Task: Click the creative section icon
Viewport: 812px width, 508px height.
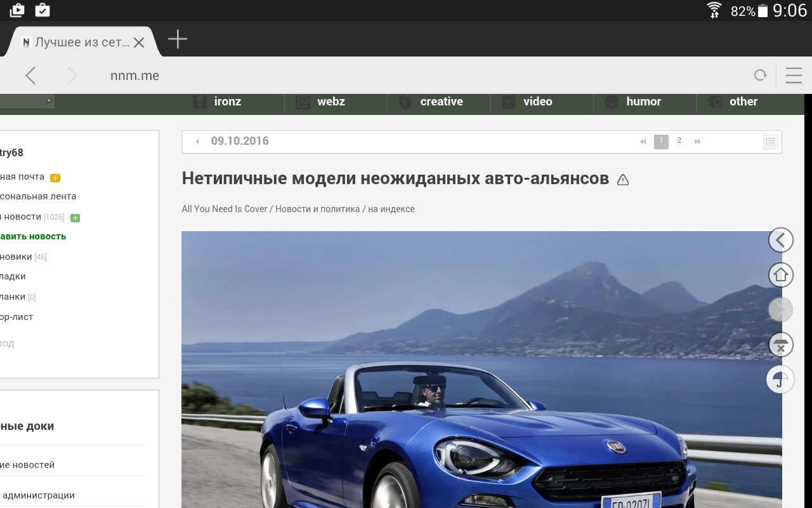Action: point(405,102)
